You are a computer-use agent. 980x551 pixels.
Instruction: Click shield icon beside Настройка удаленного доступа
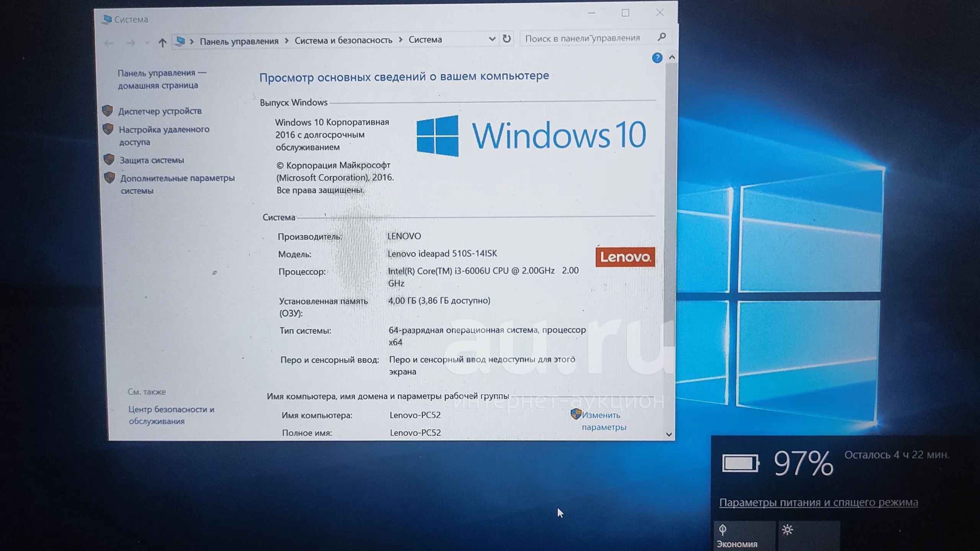[108, 129]
